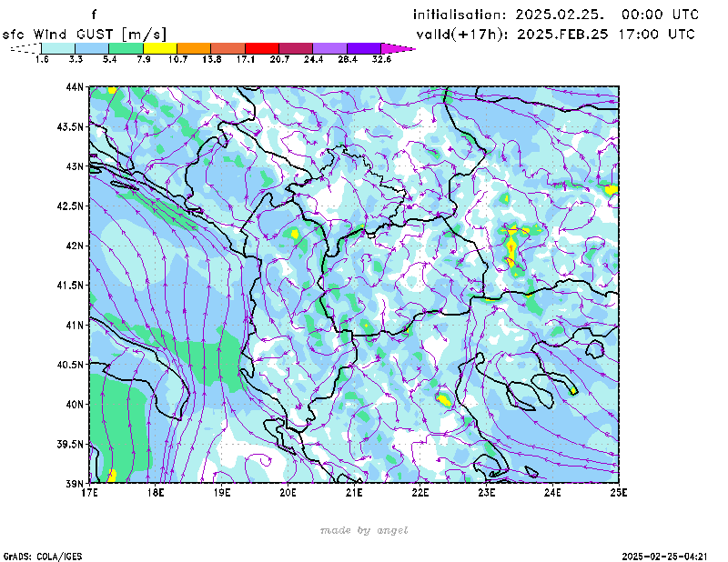Select the light cyan swatch between 1.6 and 3.3
Screen dimensions: 728x562
[x=58, y=47]
